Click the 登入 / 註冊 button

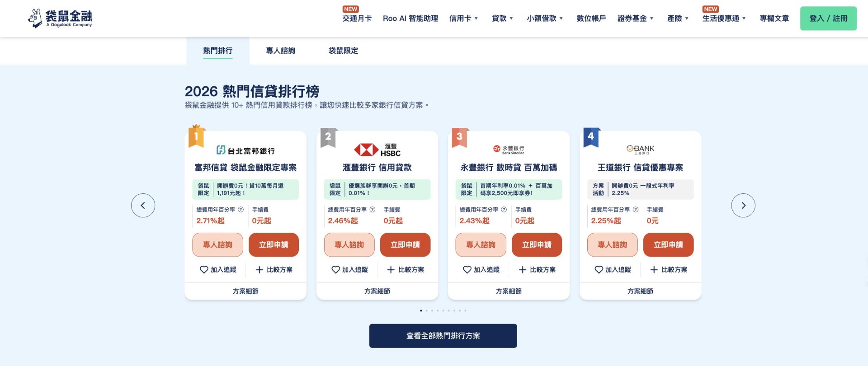(828, 19)
